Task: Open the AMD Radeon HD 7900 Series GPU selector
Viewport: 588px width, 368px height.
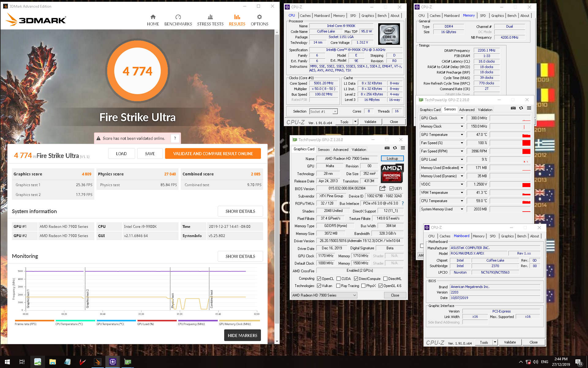Action: [324, 295]
